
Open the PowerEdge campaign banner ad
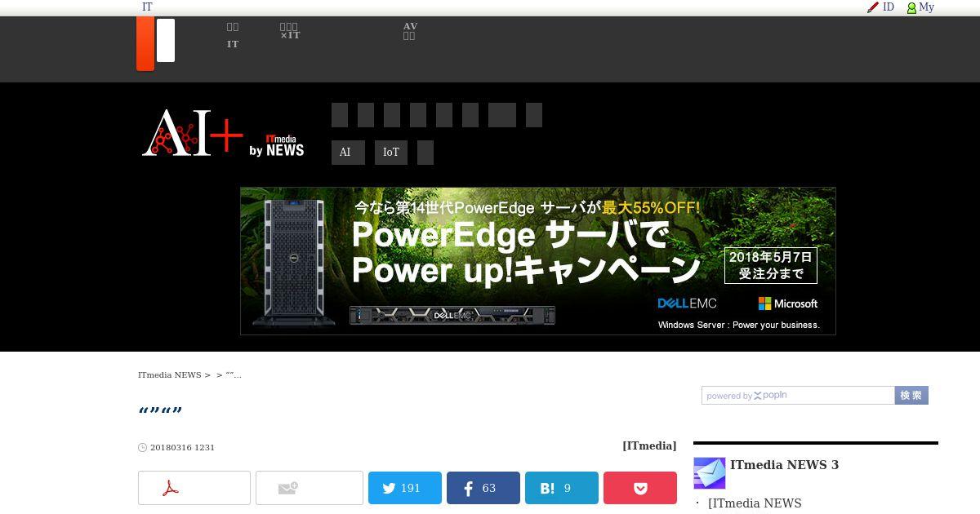point(538,261)
